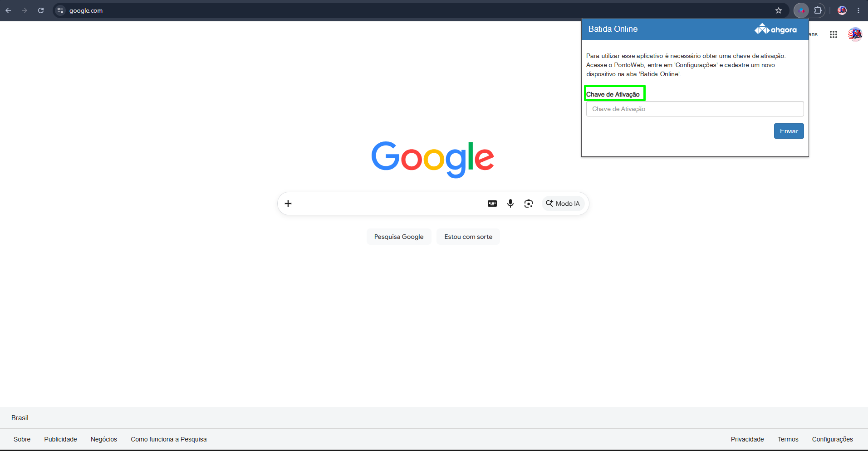Click the Google logo
868x451 pixels.
point(433,159)
